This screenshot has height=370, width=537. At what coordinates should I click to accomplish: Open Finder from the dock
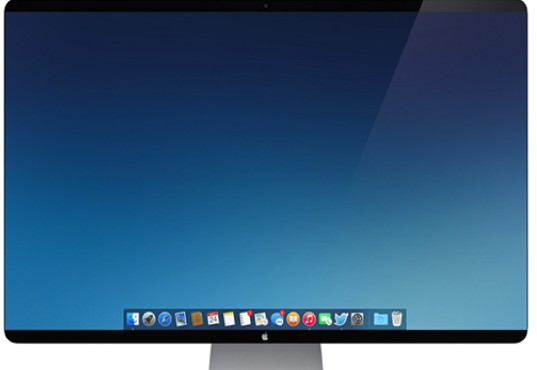pyautogui.click(x=133, y=319)
